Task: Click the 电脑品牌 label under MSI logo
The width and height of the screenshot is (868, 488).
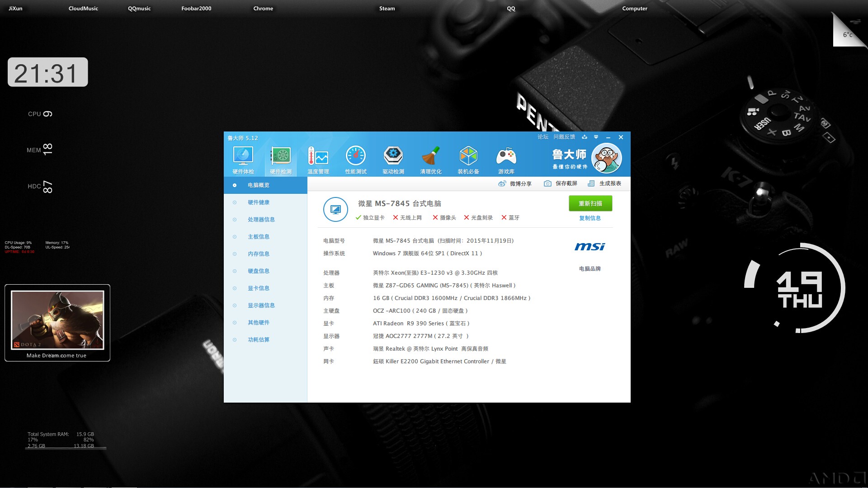Action: pyautogui.click(x=590, y=269)
